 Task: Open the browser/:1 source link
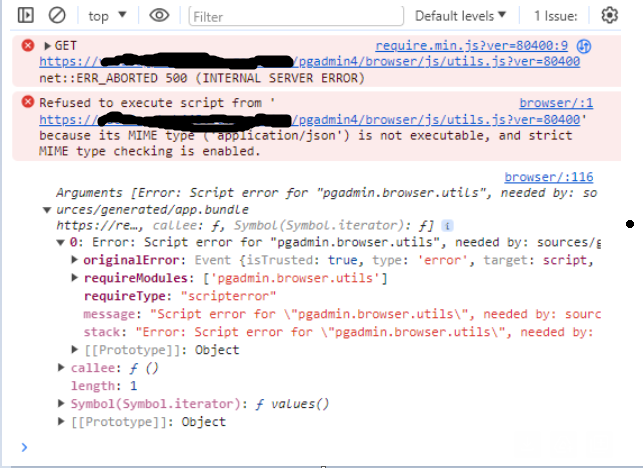coord(556,103)
